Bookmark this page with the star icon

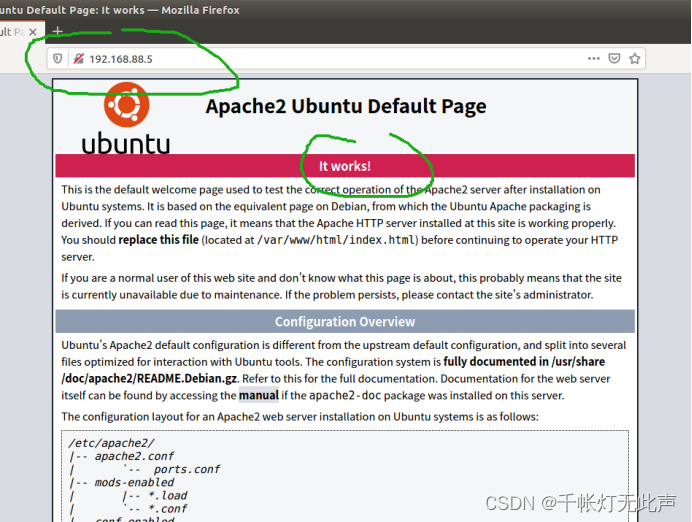coord(635,58)
